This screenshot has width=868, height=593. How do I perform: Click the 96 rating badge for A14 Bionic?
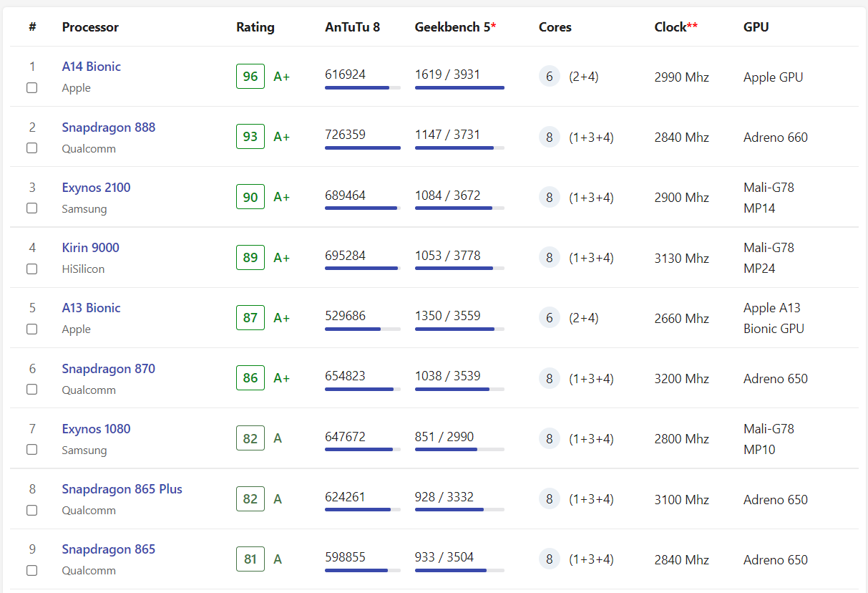[250, 77]
